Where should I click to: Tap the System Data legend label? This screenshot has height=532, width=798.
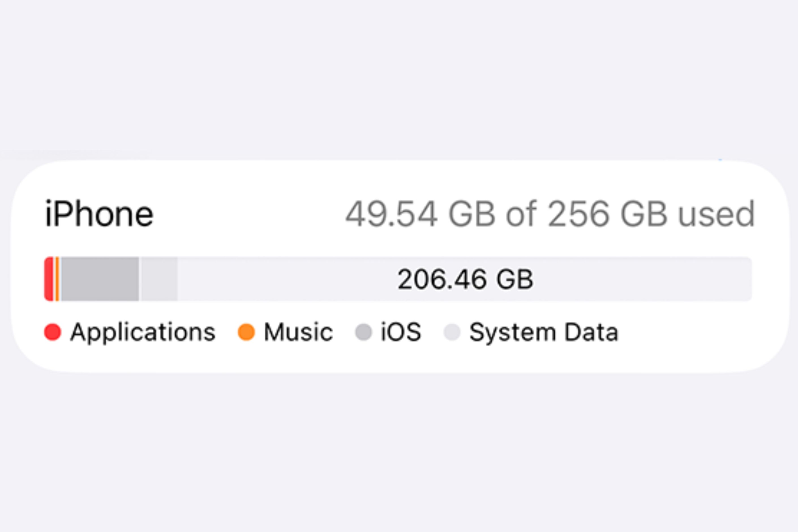544,332
